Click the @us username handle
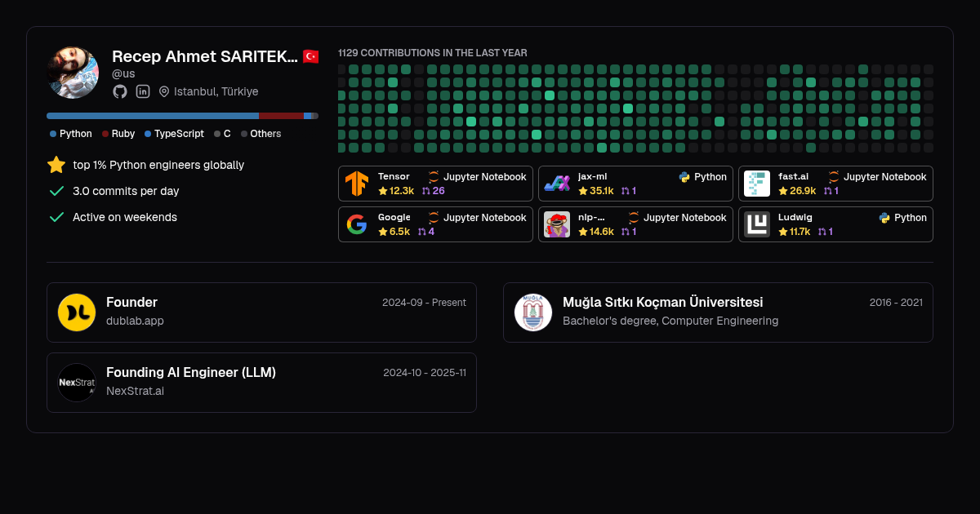Screen dimensions: 980x514 point(123,73)
